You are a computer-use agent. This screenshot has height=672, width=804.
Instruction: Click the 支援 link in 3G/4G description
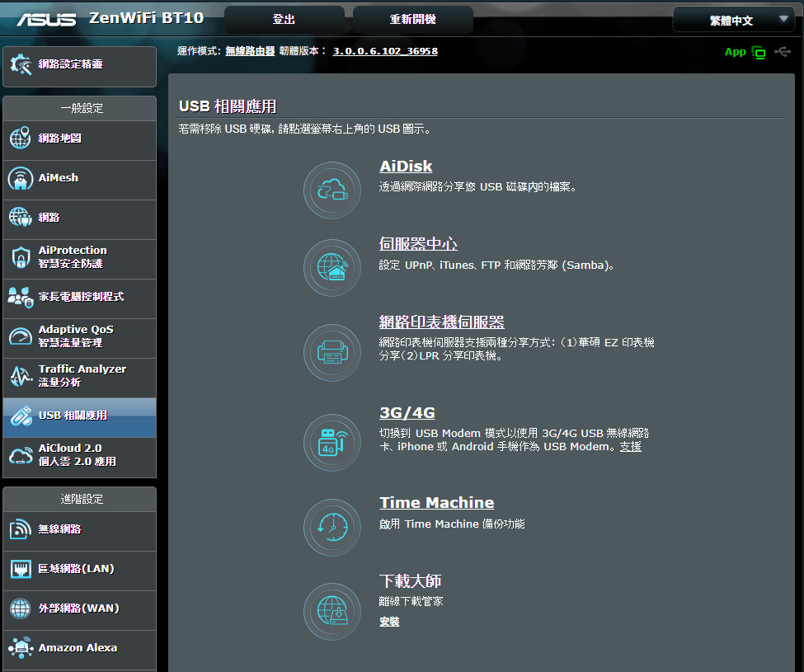pyautogui.click(x=630, y=446)
